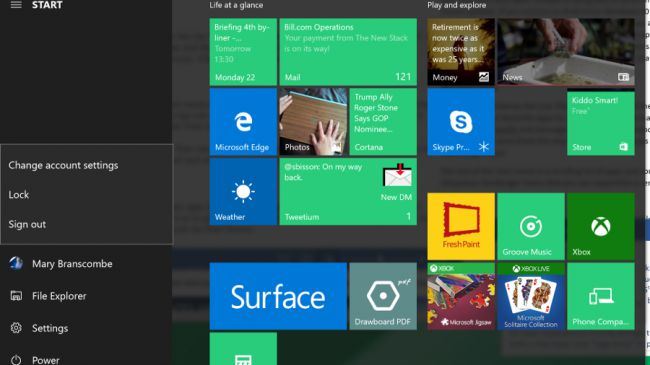
Task: Open the Phone Companion tile
Action: (601, 296)
